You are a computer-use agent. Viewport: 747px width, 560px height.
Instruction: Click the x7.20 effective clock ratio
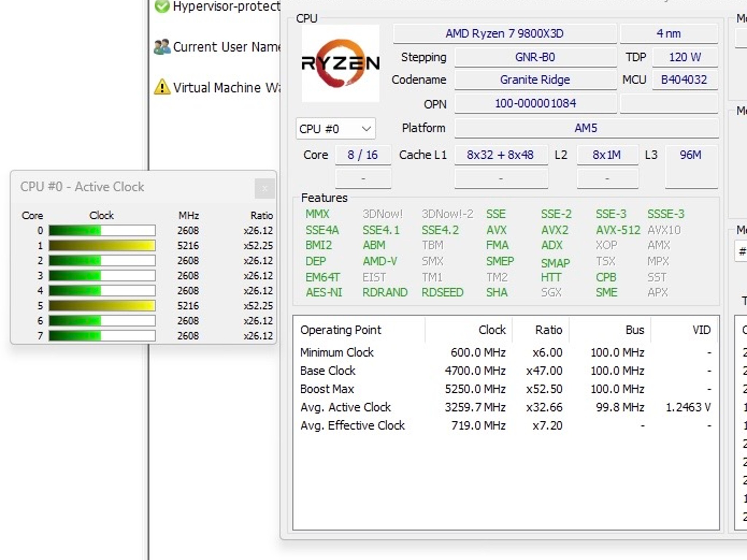[547, 425]
